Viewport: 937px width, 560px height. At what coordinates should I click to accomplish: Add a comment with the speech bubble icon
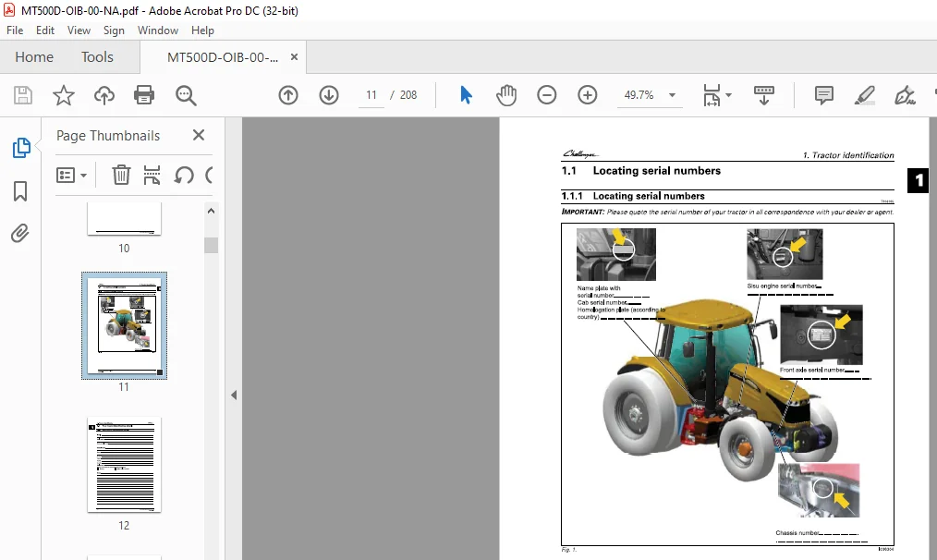(x=824, y=95)
